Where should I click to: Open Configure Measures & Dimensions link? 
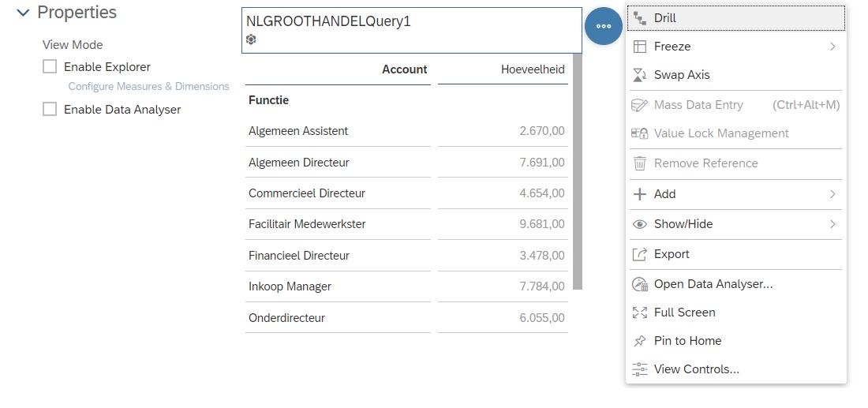point(148,87)
